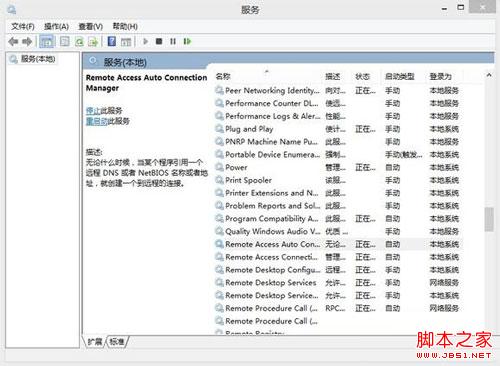
Task: Minimize the 服务 window
Action: (444, 9)
